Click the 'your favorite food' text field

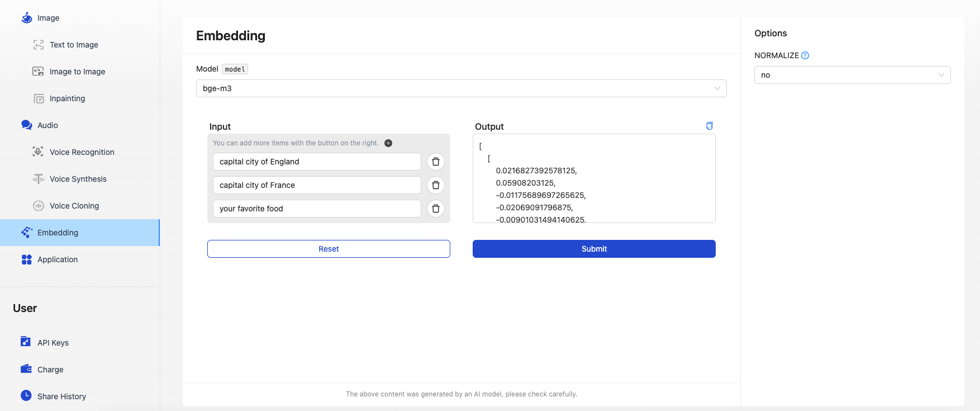tap(316, 209)
